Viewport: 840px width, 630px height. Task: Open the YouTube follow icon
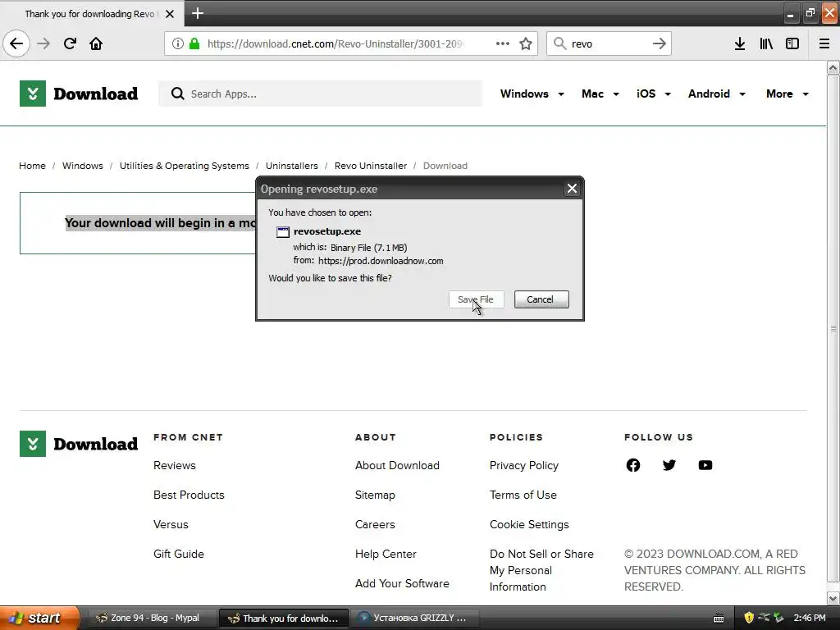click(705, 465)
